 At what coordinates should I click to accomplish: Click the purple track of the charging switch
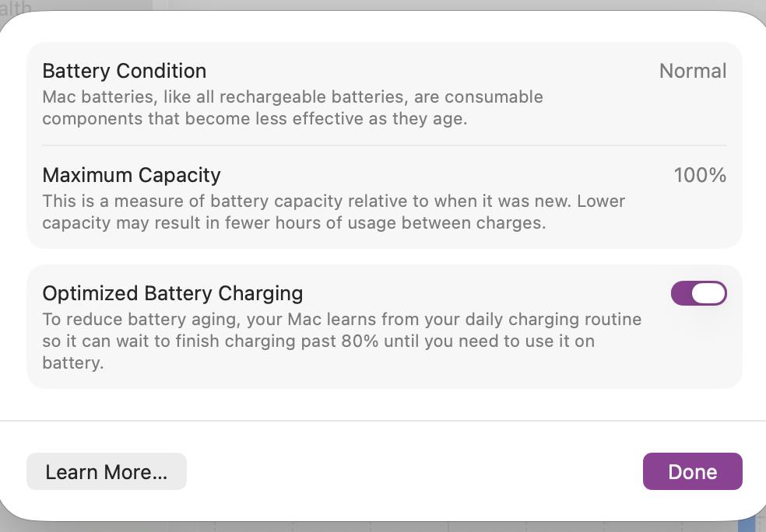coord(680,293)
